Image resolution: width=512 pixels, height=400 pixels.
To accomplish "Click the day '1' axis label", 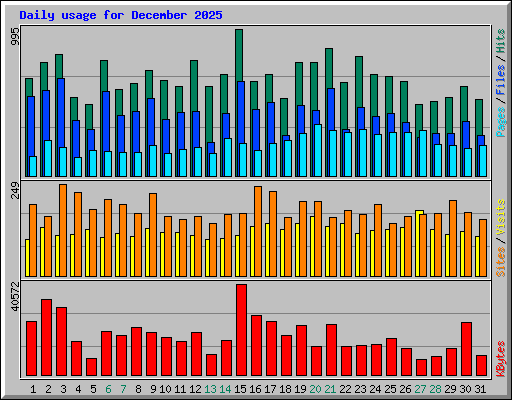I will (33, 389).
